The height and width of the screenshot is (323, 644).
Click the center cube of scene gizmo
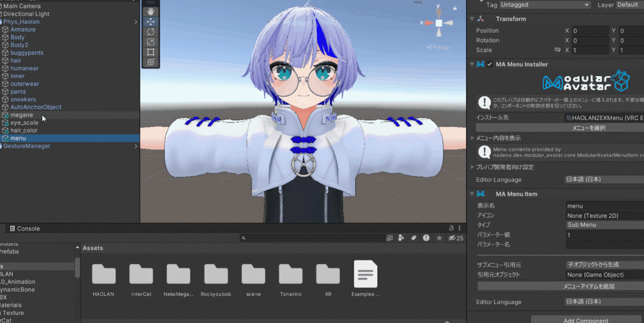click(x=438, y=23)
